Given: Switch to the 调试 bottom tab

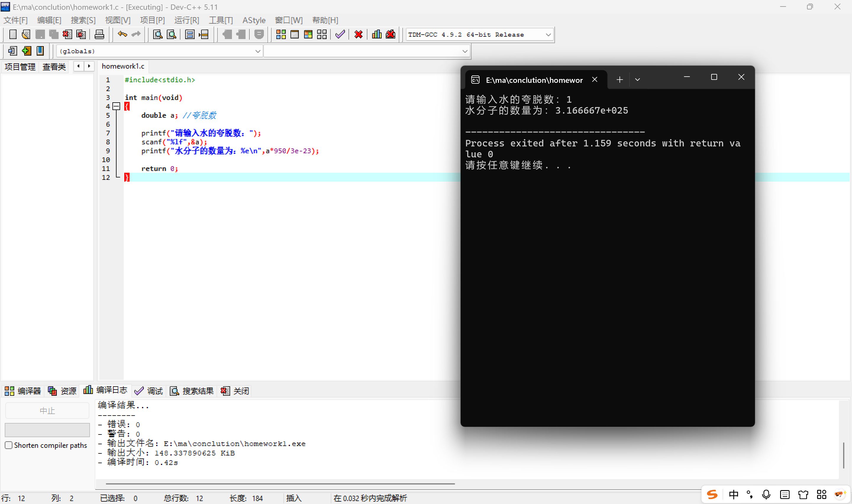Looking at the screenshot, I should click(149, 391).
